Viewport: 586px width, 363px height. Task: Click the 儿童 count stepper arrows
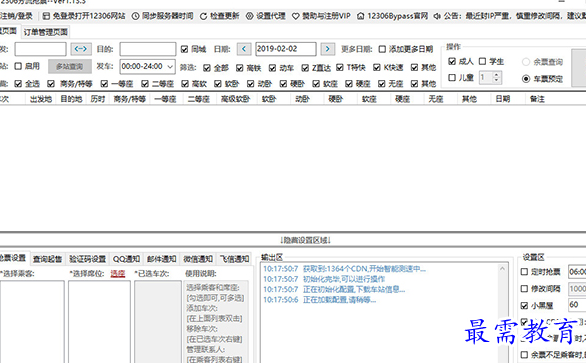click(496, 77)
